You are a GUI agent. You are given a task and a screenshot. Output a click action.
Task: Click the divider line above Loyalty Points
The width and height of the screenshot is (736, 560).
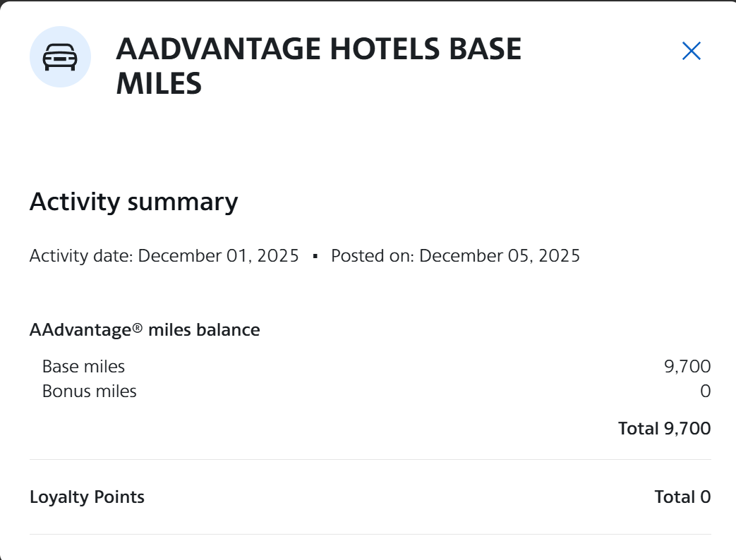tap(370, 460)
